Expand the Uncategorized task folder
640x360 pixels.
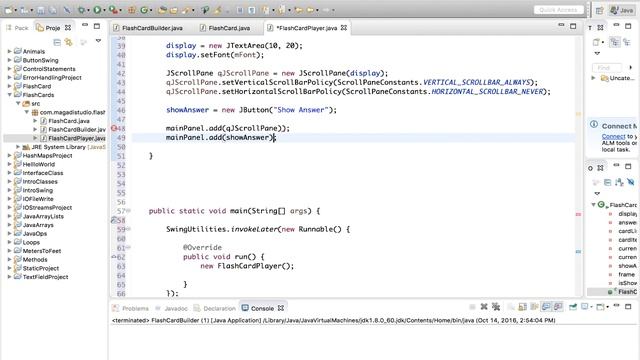(593, 78)
